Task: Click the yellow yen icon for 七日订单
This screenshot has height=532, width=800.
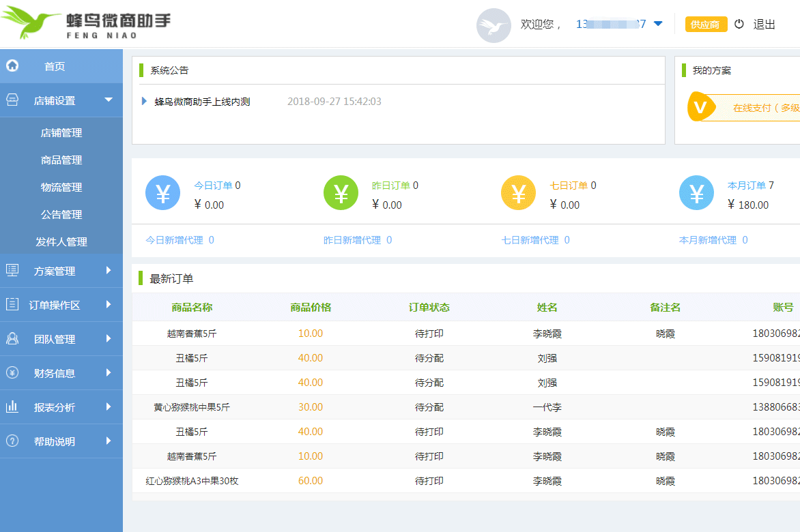Action: (518, 192)
